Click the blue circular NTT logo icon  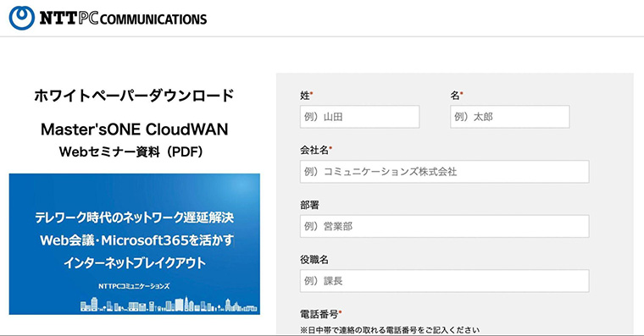tap(22, 18)
